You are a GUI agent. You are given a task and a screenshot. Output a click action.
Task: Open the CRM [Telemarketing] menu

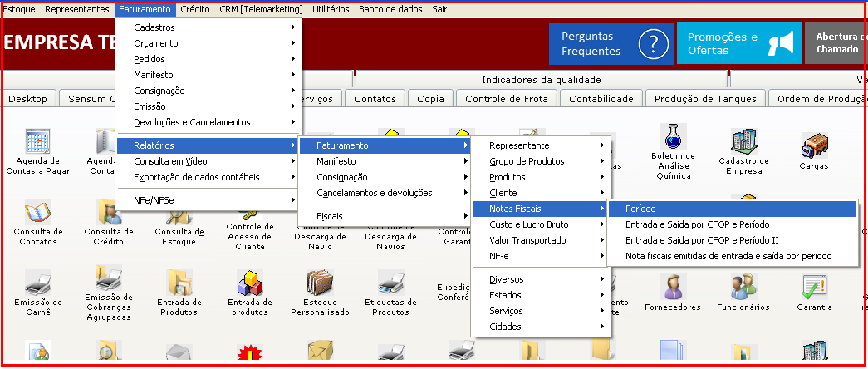coord(262,9)
